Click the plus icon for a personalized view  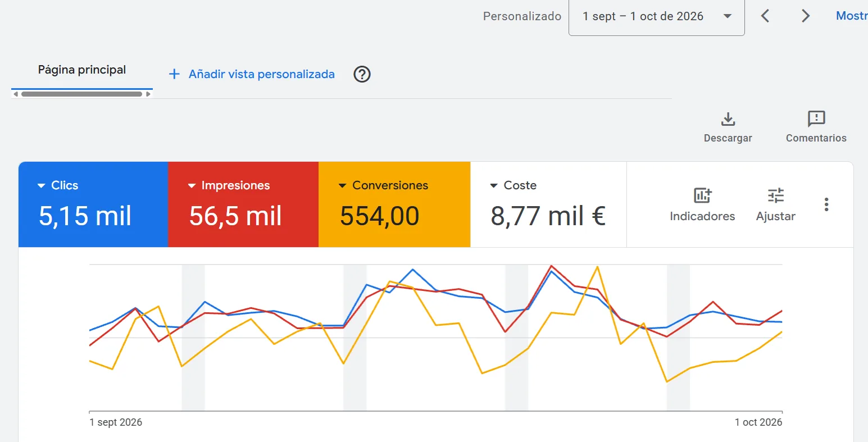(174, 74)
